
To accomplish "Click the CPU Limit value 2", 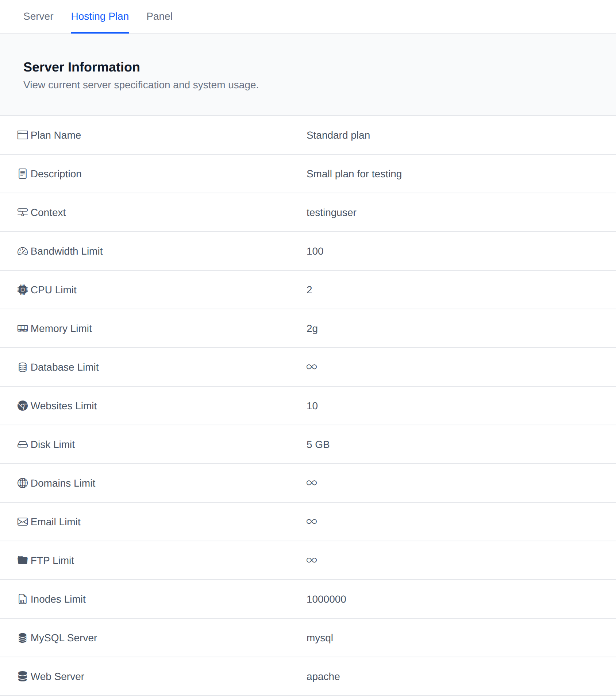I will coord(309,290).
